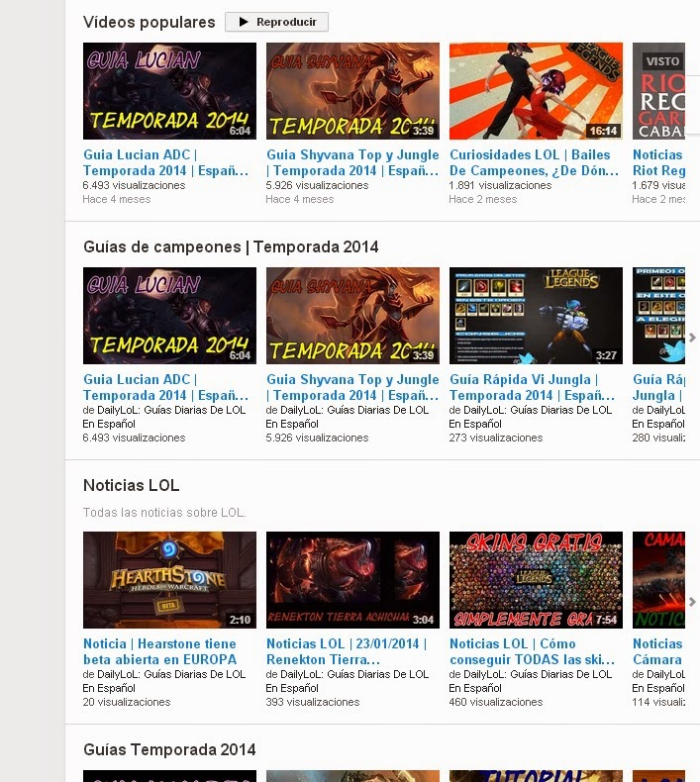Open the Hearthstone beta thumbnail
The image size is (700, 782).
click(169, 580)
